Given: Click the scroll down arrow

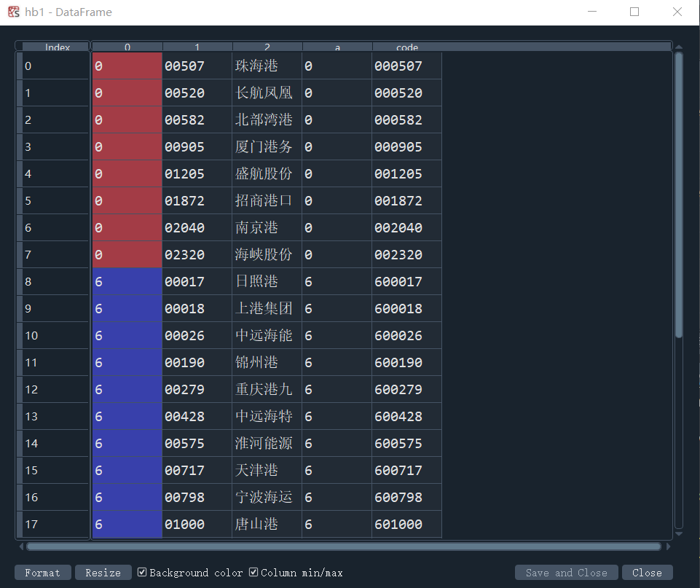Looking at the screenshot, I should coord(679,533).
